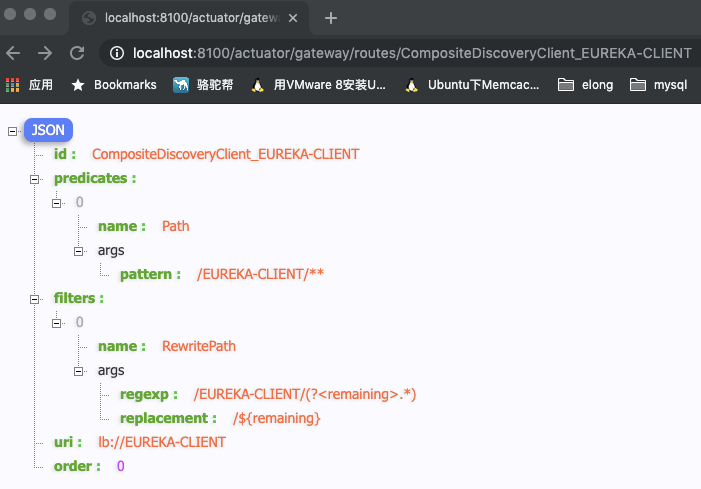Open the mysql bookmarks folder
The height and width of the screenshot is (489, 701).
(x=658, y=85)
